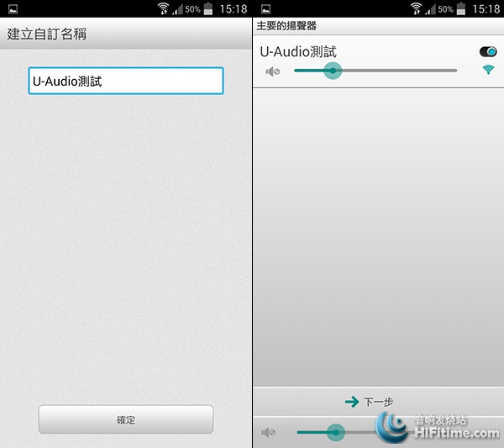
Task: Click the U-Audio測試 volume slider handle
Action: (333, 71)
